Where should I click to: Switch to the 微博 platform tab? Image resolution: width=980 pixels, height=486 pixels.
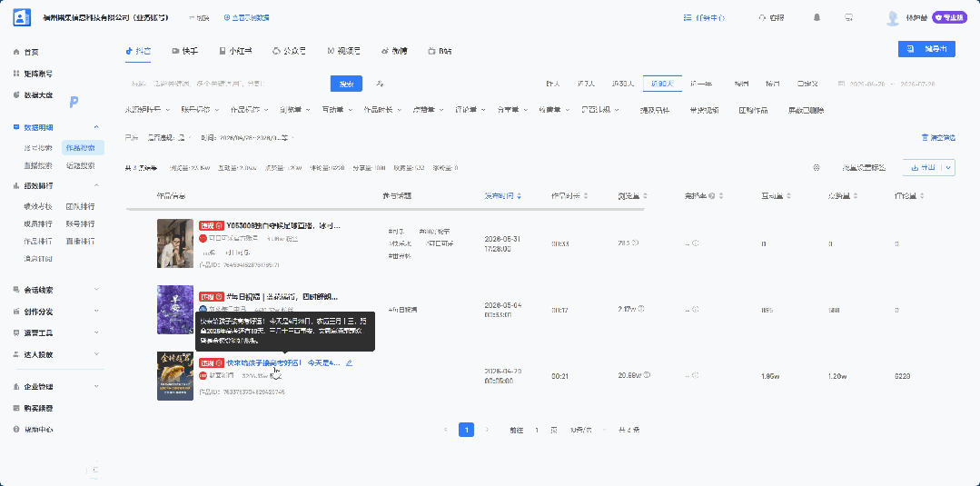pyautogui.click(x=394, y=51)
